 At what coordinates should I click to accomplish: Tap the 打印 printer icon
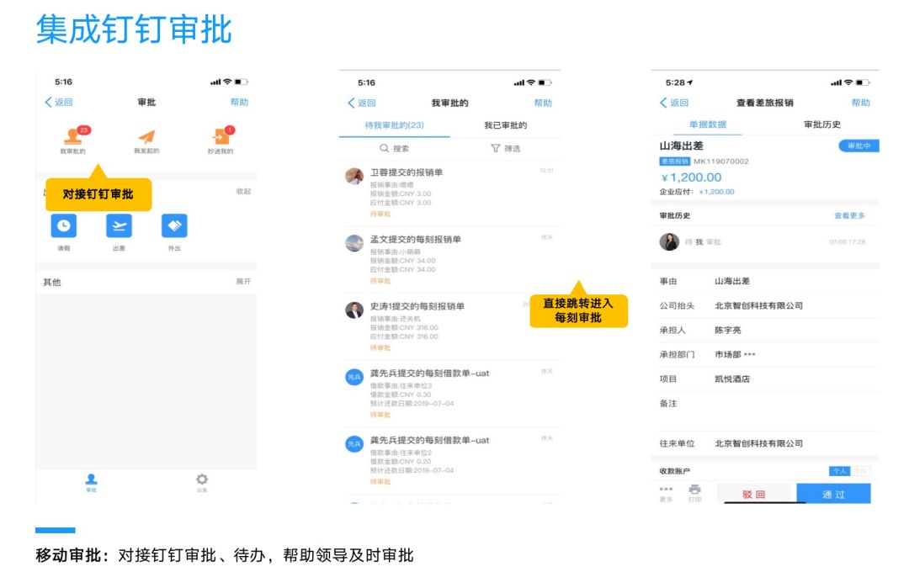point(695,492)
